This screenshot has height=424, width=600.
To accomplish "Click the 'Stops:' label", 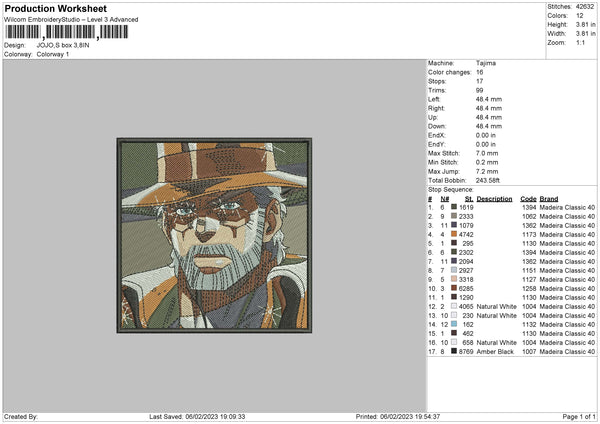I will pyautogui.click(x=437, y=81).
